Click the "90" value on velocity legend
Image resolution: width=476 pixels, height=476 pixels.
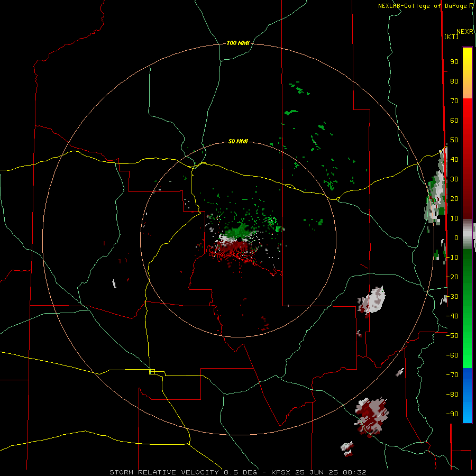click(x=454, y=62)
